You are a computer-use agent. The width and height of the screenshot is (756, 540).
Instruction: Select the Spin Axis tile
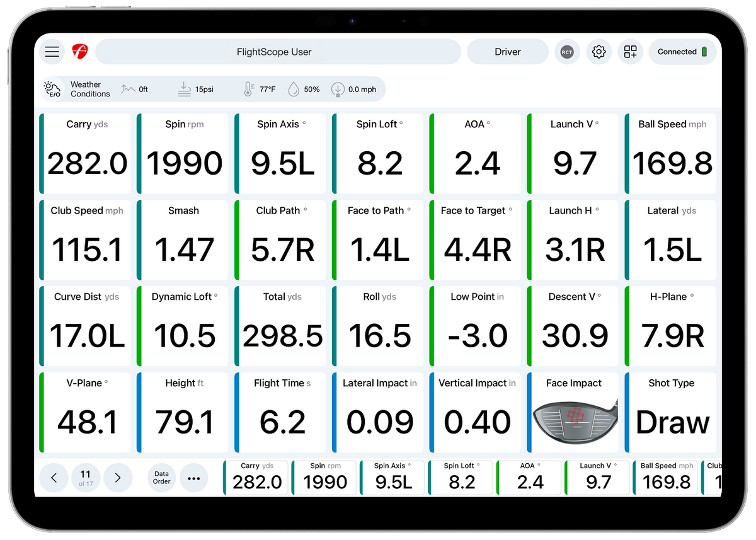[280, 154]
